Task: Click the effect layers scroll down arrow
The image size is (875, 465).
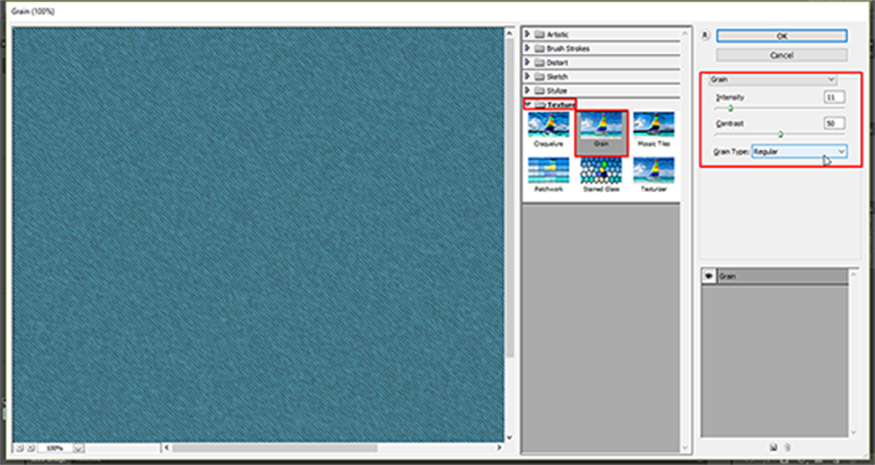Action: tap(853, 432)
